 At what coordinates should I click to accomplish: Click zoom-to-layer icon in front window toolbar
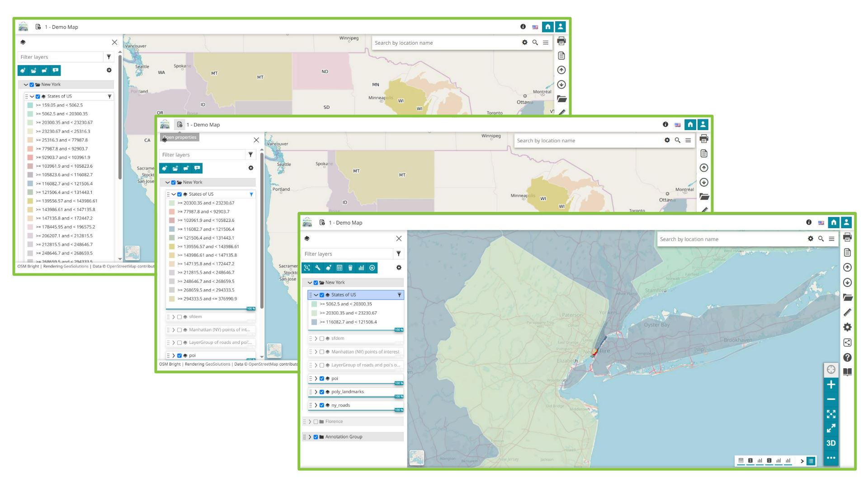click(307, 268)
